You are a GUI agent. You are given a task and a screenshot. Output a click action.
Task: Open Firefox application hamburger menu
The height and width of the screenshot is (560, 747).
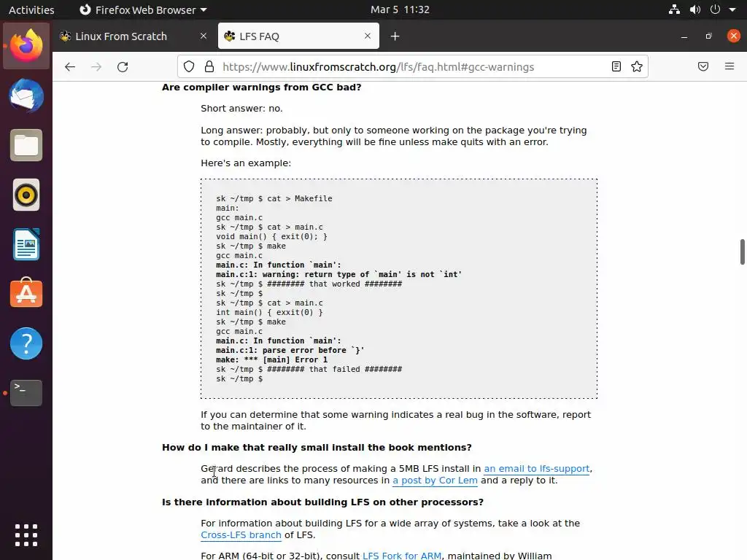(x=729, y=66)
